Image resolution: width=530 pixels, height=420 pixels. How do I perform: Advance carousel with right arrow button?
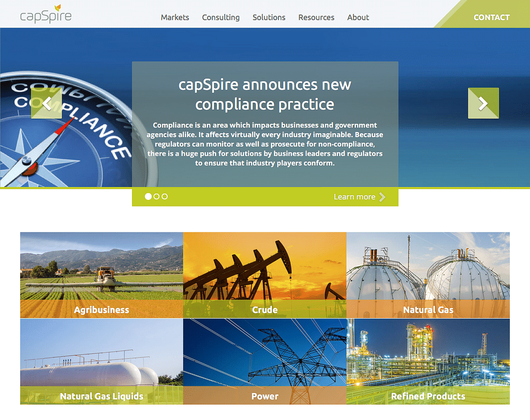tap(483, 104)
